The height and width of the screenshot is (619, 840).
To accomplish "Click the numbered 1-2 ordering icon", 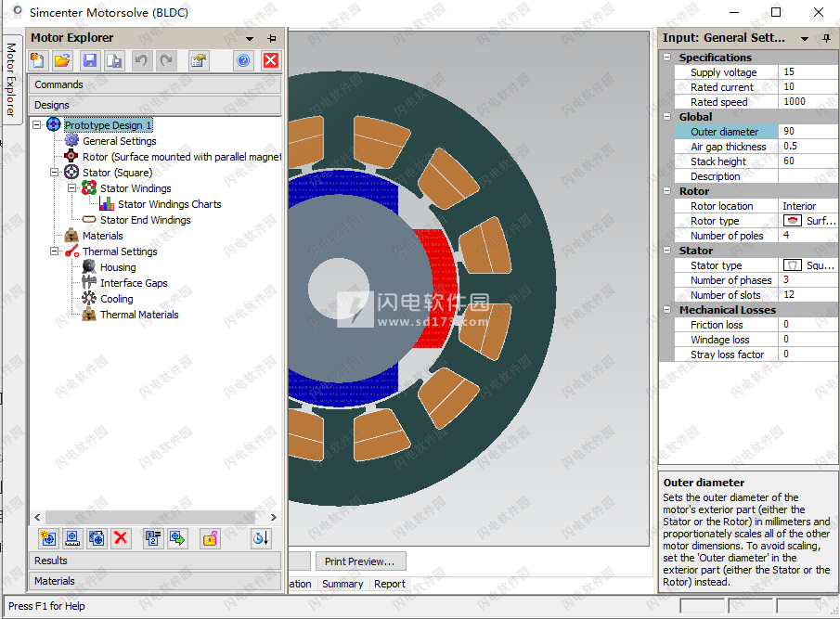I will click(x=152, y=538).
